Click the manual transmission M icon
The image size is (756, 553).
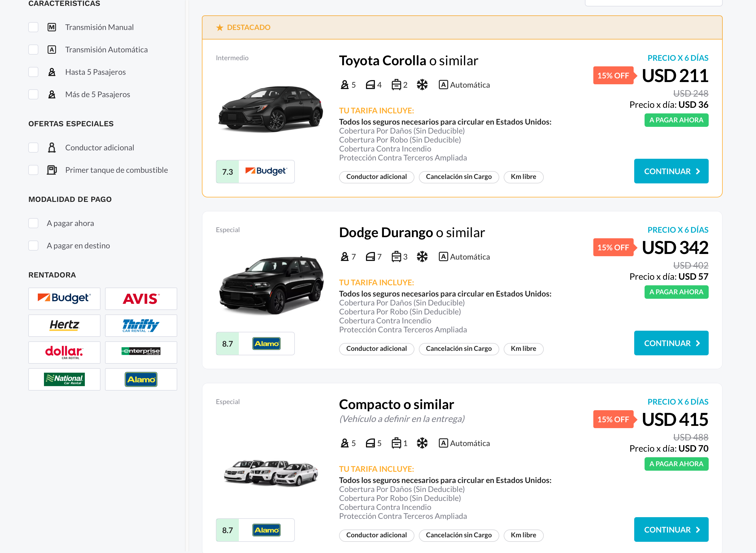click(x=52, y=27)
